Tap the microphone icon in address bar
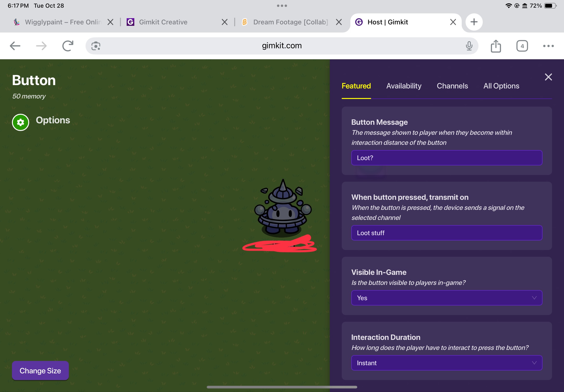 (469, 46)
